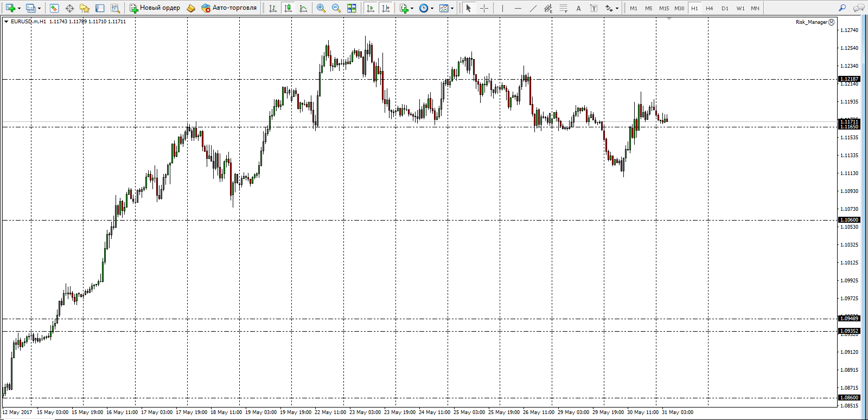Zoom in on the chart

pos(321,8)
